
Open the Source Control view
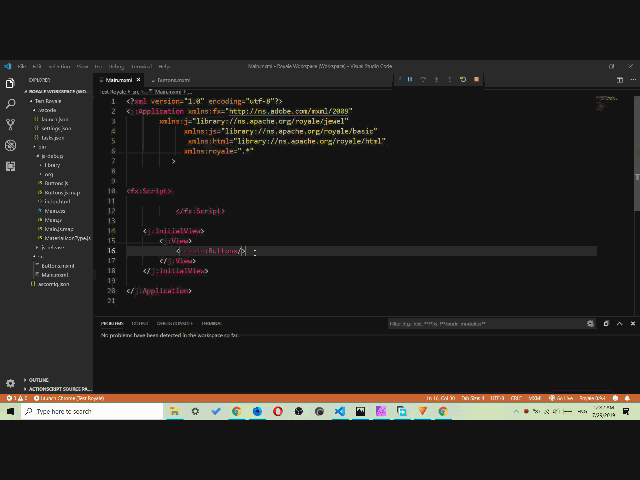click(10, 124)
